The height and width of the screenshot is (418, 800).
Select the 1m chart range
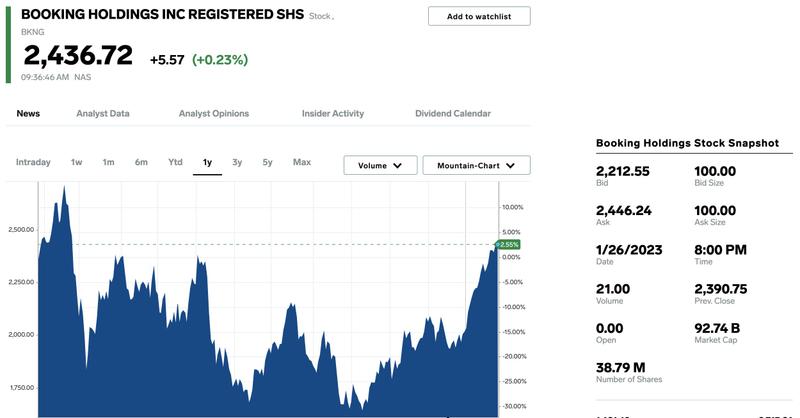[108, 162]
